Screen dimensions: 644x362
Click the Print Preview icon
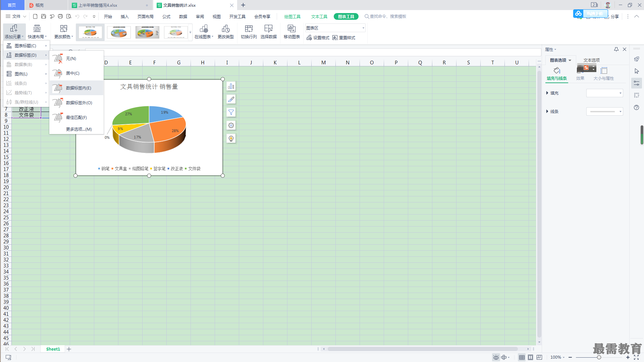(69, 16)
